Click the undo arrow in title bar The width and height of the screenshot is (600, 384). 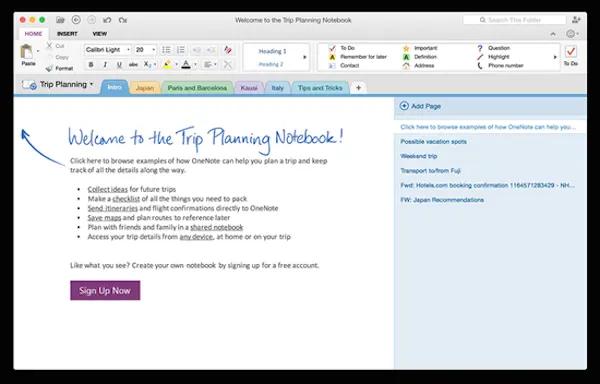click(107, 20)
